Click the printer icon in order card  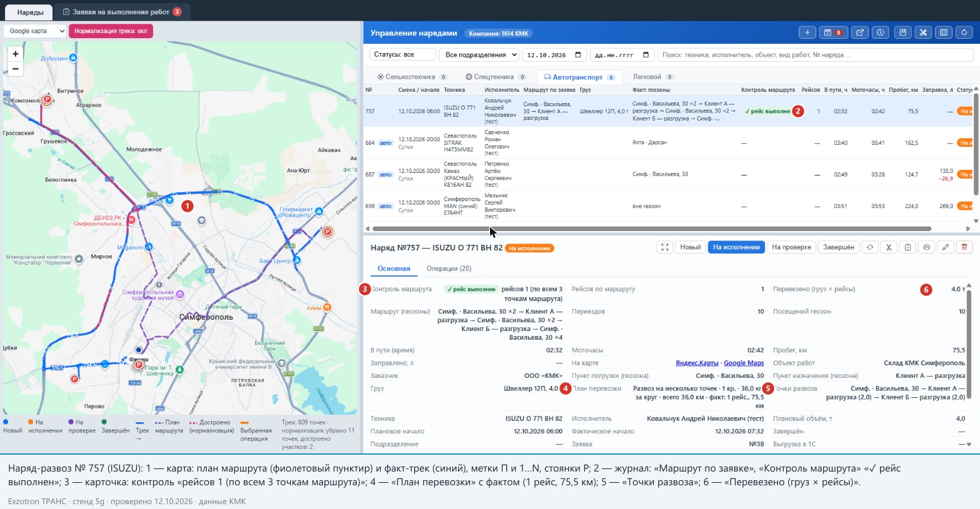click(926, 247)
